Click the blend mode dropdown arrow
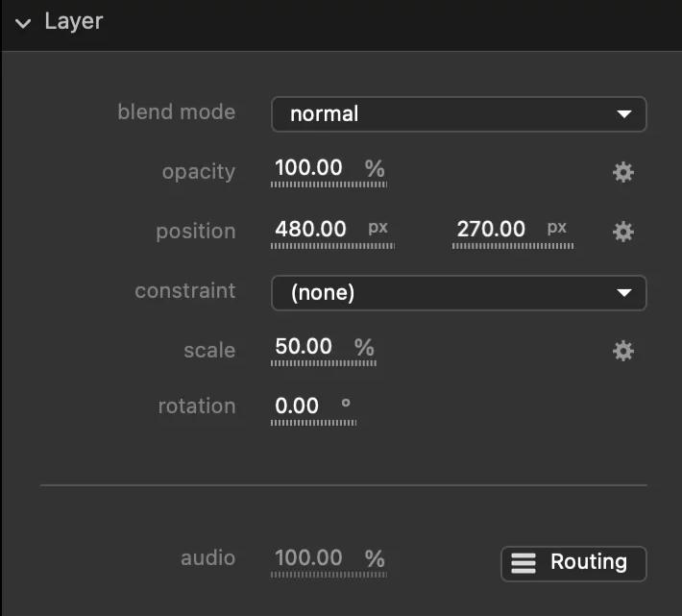 point(624,114)
